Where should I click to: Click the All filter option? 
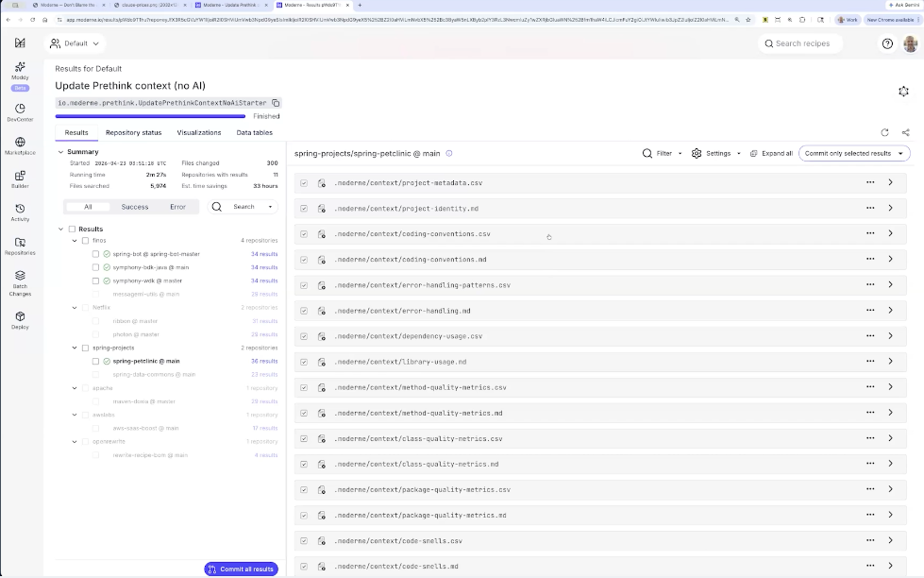88,207
